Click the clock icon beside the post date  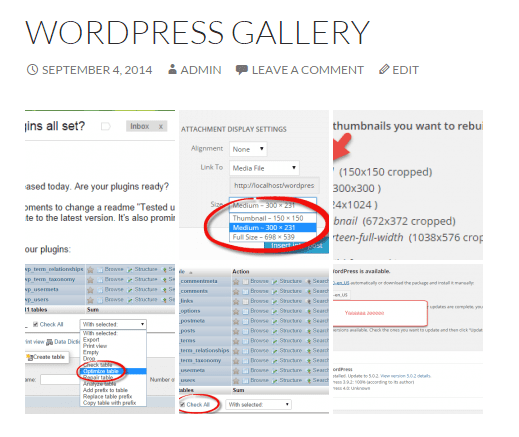click(32, 70)
